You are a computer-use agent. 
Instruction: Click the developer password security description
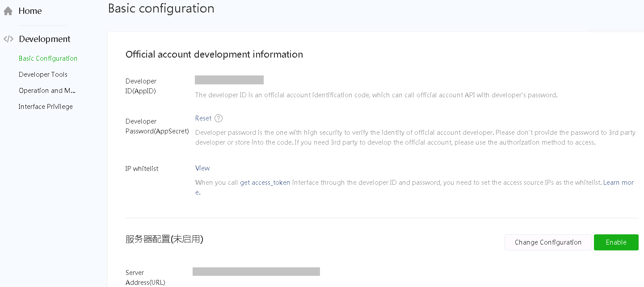click(x=415, y=137)
